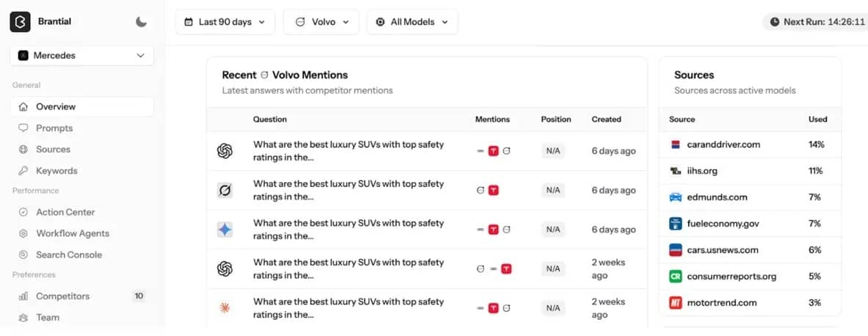Click the Position column header
This screenshot has width=868, height=336.
tap(556, 120)
